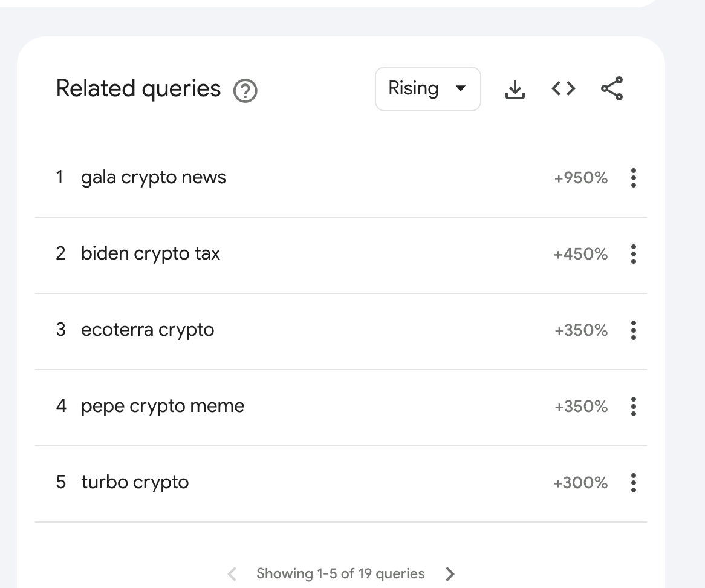Screen dimensions: 705x588
Task: Go to next page of queries
Action: (x=450, y=573)
